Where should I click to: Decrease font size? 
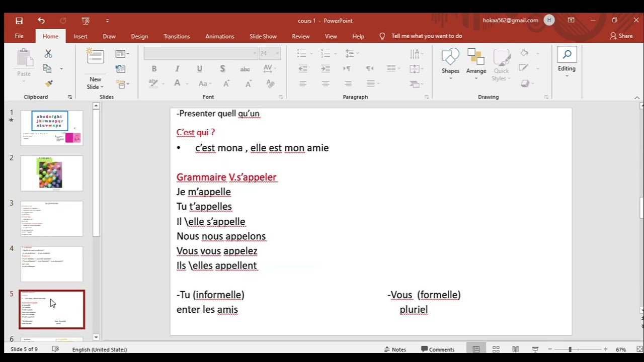pos(248,83)
